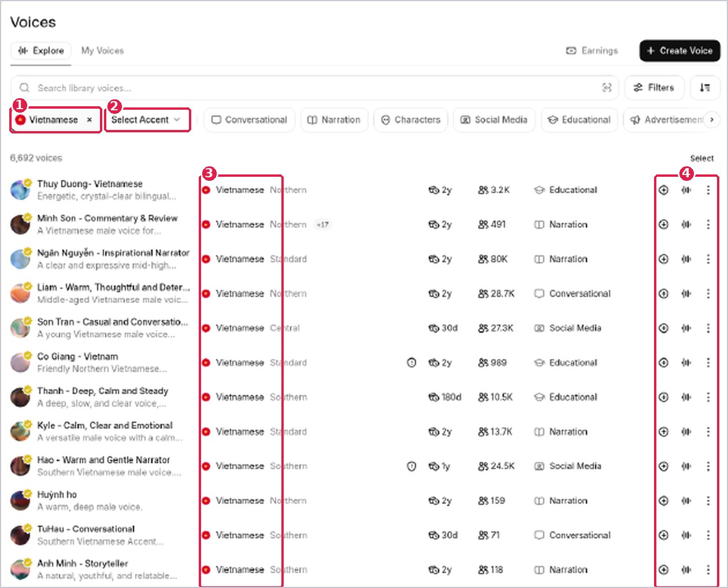Add Co Giang voice using plus icon
The image size is (728, 588).
[663, 363]
